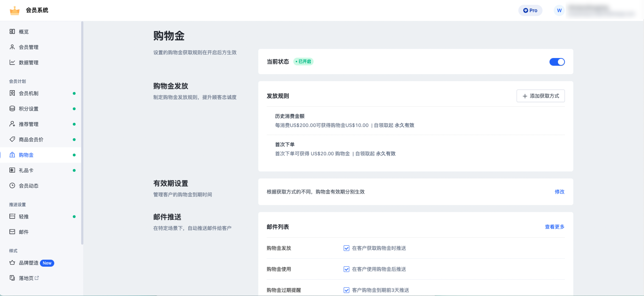Click the 添加获取方式 button

click(541, 96)
